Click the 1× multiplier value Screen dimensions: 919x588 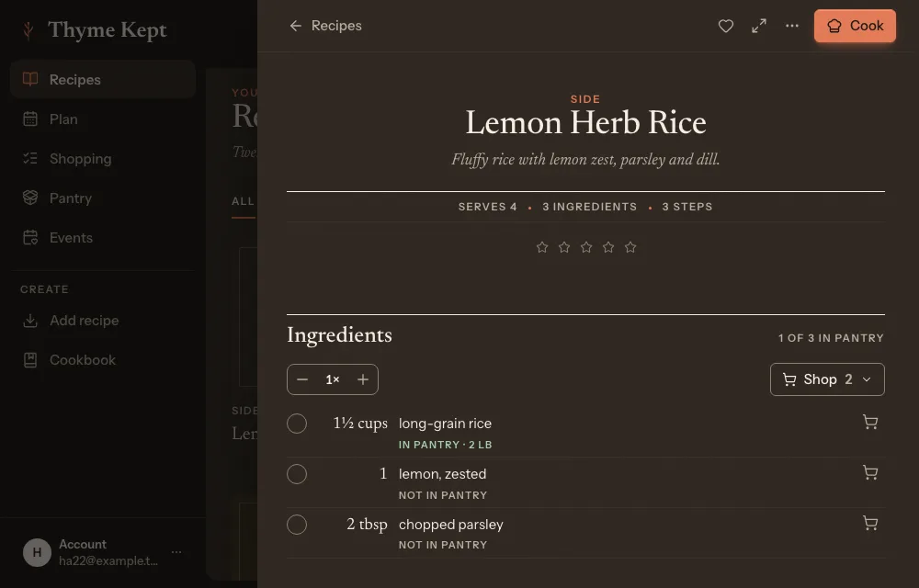click(x=333, y=379)
